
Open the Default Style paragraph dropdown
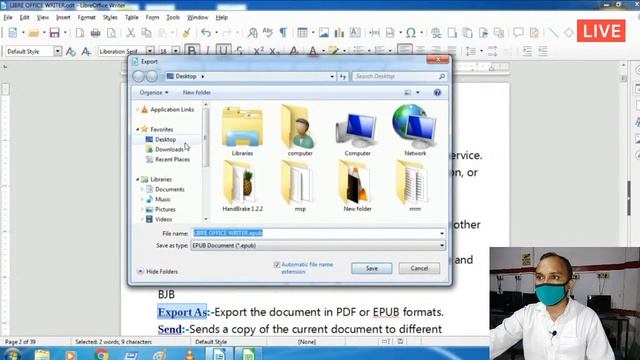pos(58,51)
